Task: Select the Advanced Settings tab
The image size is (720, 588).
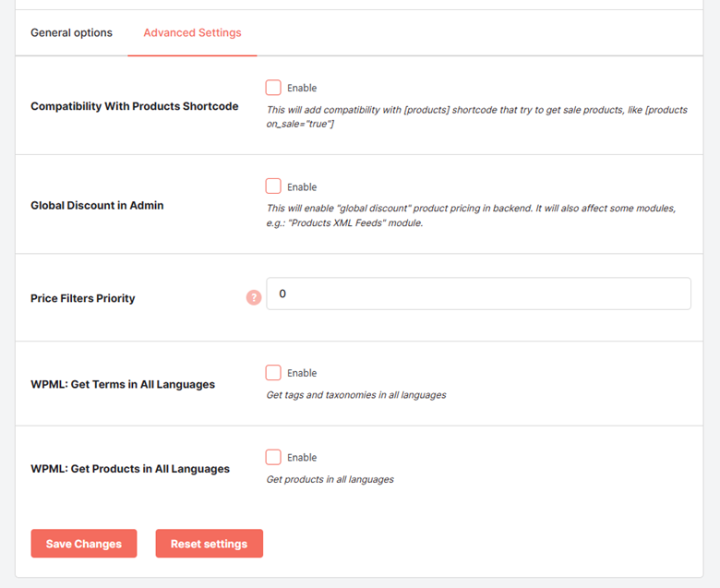Action: [192, 32]
